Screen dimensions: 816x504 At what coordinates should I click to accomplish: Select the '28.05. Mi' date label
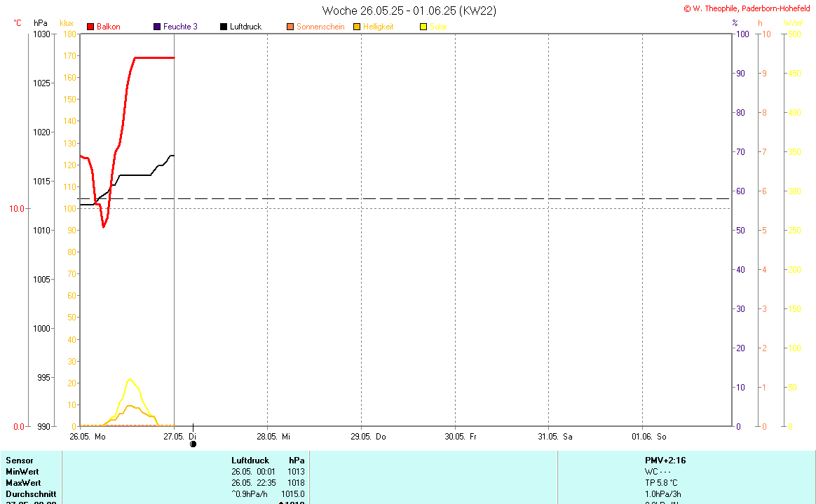[273, 437]
